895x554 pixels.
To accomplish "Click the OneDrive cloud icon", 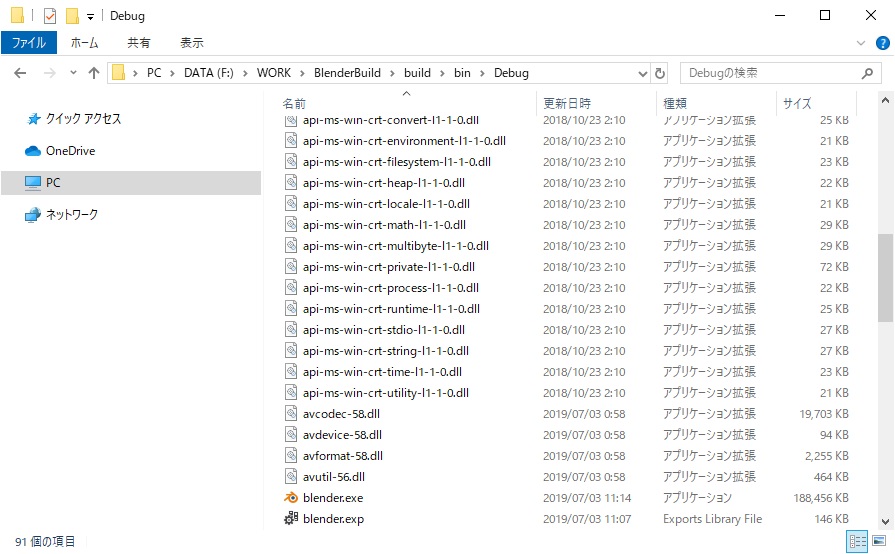I will 33,151.
